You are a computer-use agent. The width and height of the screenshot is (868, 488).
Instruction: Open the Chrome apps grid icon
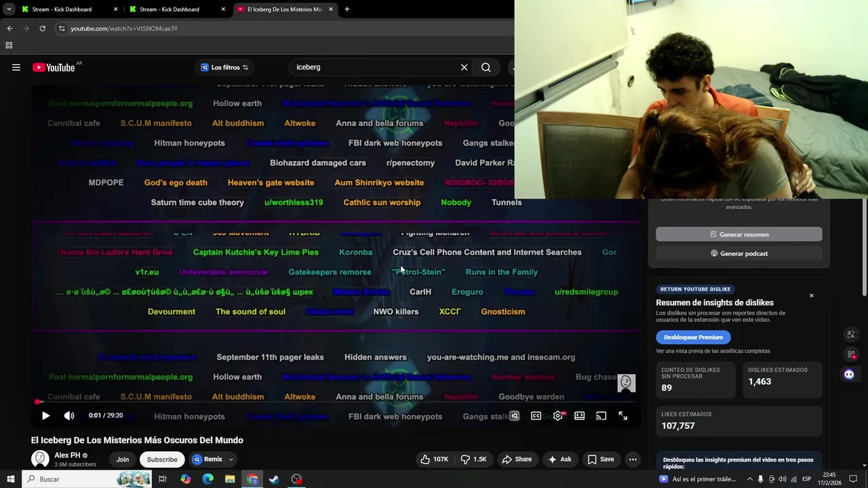[9, 45]
